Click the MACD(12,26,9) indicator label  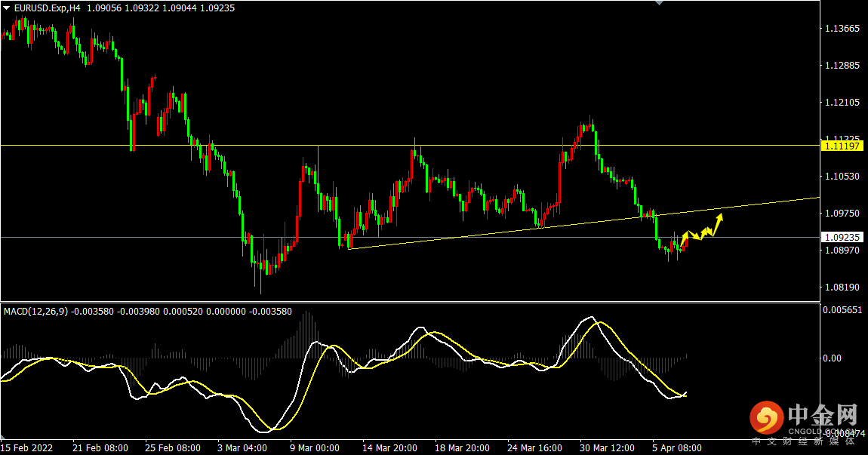point(36,312)
